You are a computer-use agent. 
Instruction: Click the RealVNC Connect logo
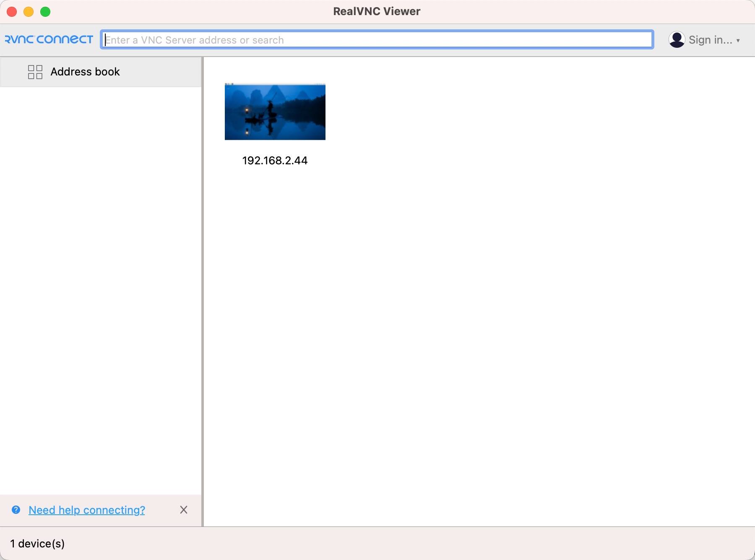[x=49, y=39]
